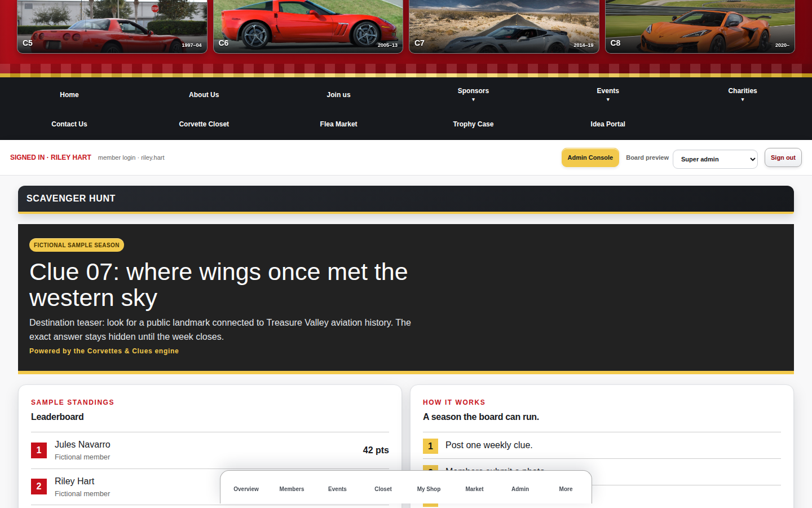Open the Idea Portal page
Screen dimensions: 812x508
(x=608, y=124)
